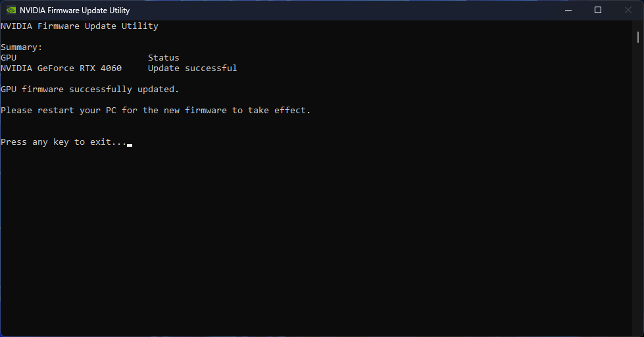Close the NVIDIA Firmware Update Utility window
This screenshot has height=337, width=644.
tap(628, 11)
